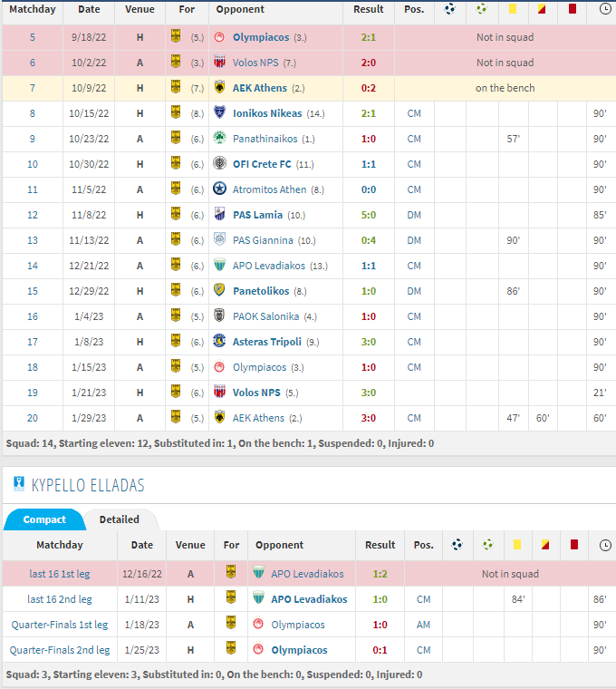Open the 3:0 result on matchday 20

(369, 418)
